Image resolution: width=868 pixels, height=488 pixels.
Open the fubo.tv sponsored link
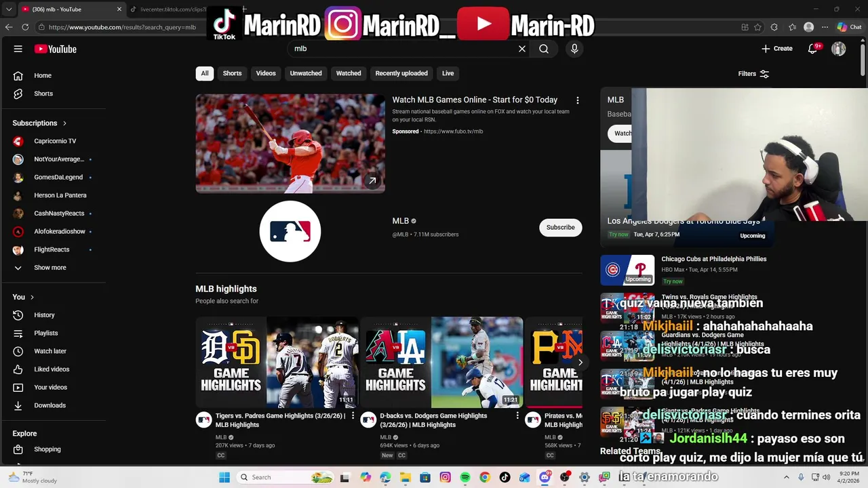(453, 131)
